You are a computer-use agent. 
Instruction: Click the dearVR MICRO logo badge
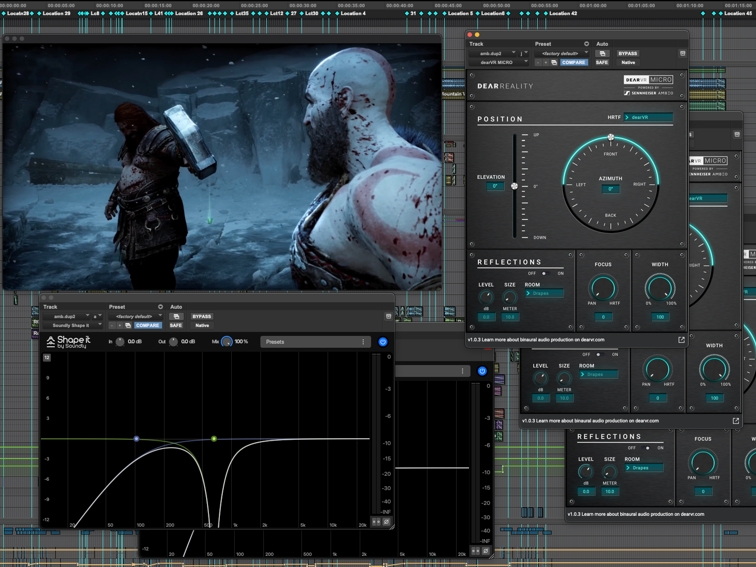pyautogui.click(x=648, y=80)
